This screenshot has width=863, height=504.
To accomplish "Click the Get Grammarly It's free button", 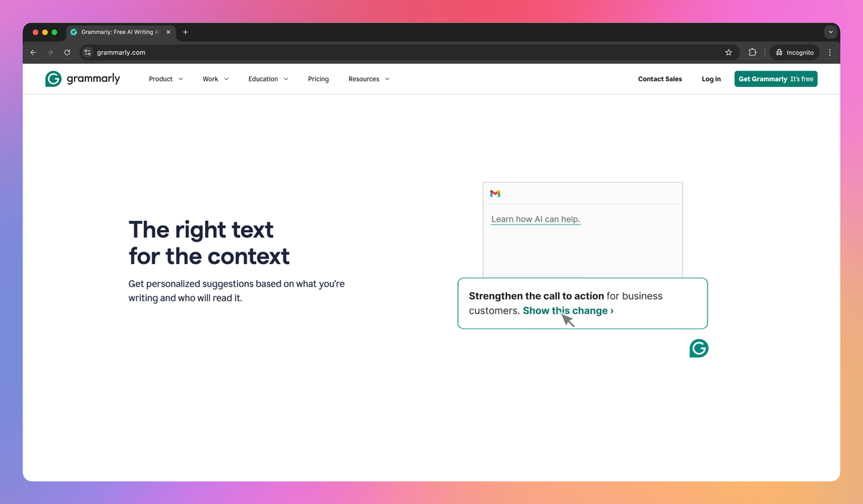I will tap(776, 79).
